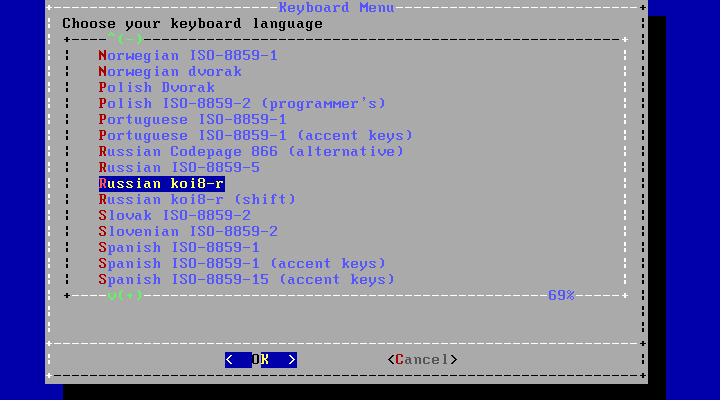The height and width of the screenshot is (400, 720).
Task: Click the scroll-down v(+) indicator
Action: [x=125, y=295]
